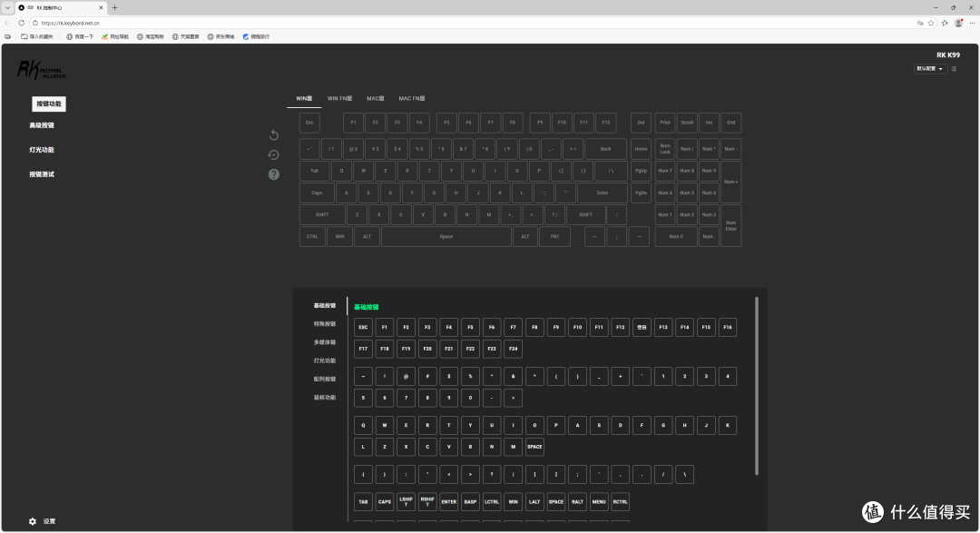Image resolution: width=980 pixels, height=533 pixels.
Task: Choose SPACE after M in letter keys
Action: pos(534,447)
